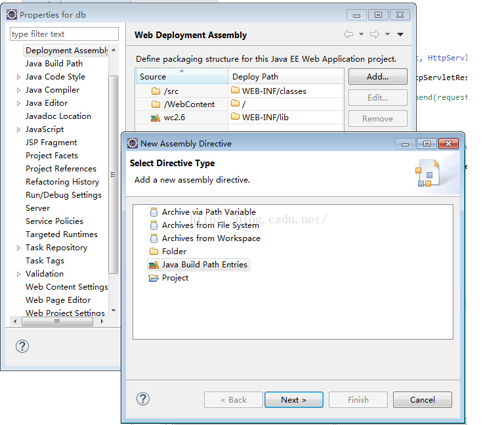Expand Task Repository tree node

[x=18, y=248]
